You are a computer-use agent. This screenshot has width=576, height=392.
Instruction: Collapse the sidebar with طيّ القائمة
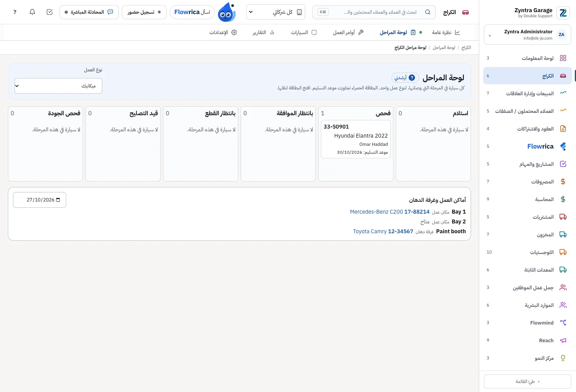coord(527,381)
